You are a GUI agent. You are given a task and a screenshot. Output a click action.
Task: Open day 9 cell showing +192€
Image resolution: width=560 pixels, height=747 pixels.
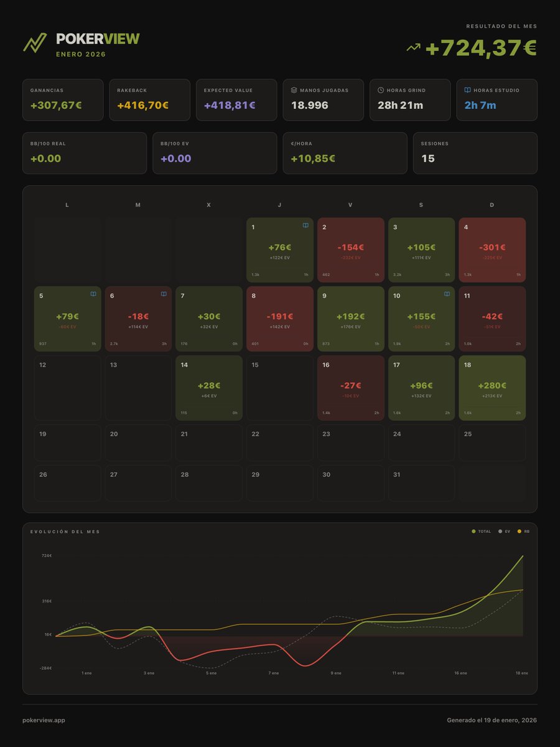351,319
